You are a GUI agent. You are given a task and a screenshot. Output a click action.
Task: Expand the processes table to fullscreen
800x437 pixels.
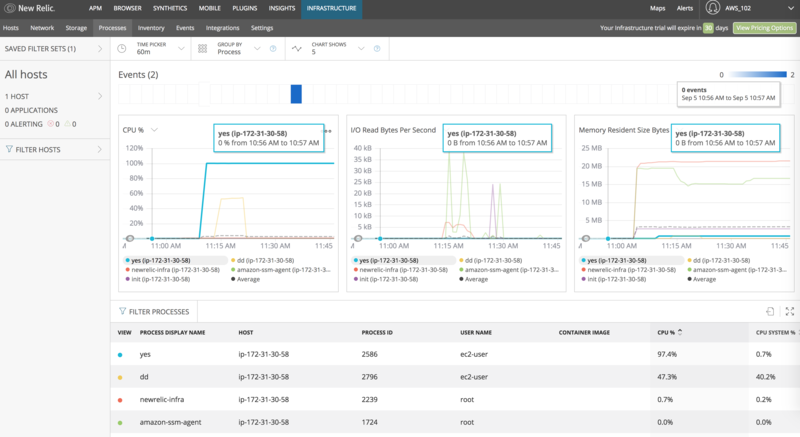click(x=790, y=311)
